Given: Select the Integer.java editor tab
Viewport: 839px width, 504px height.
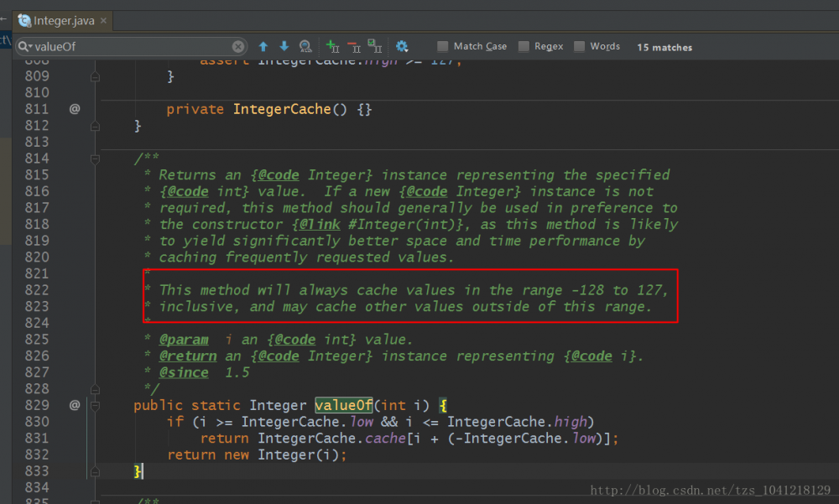Looking at the screenshot, I should click(63, 20).
